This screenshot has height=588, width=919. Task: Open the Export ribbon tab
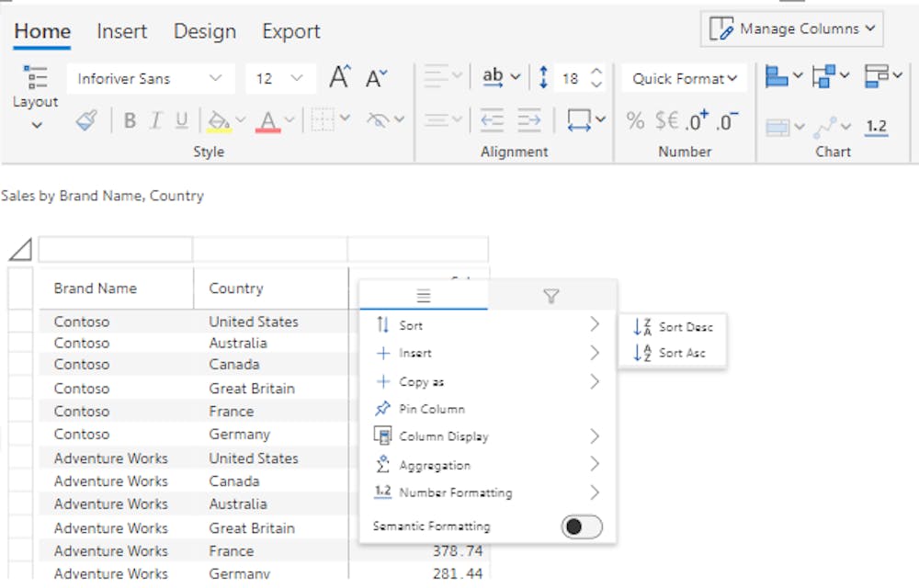291,31
